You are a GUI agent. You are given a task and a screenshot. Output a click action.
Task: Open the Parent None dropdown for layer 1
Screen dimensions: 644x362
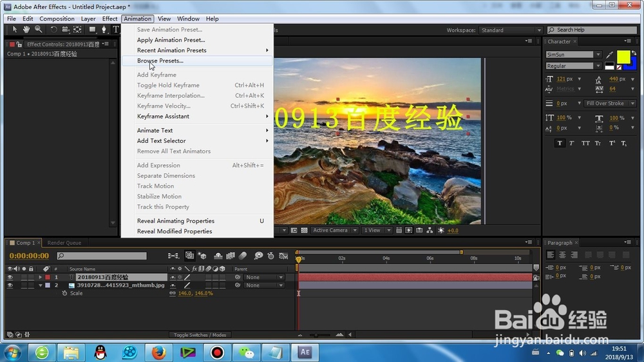point(263,278)
